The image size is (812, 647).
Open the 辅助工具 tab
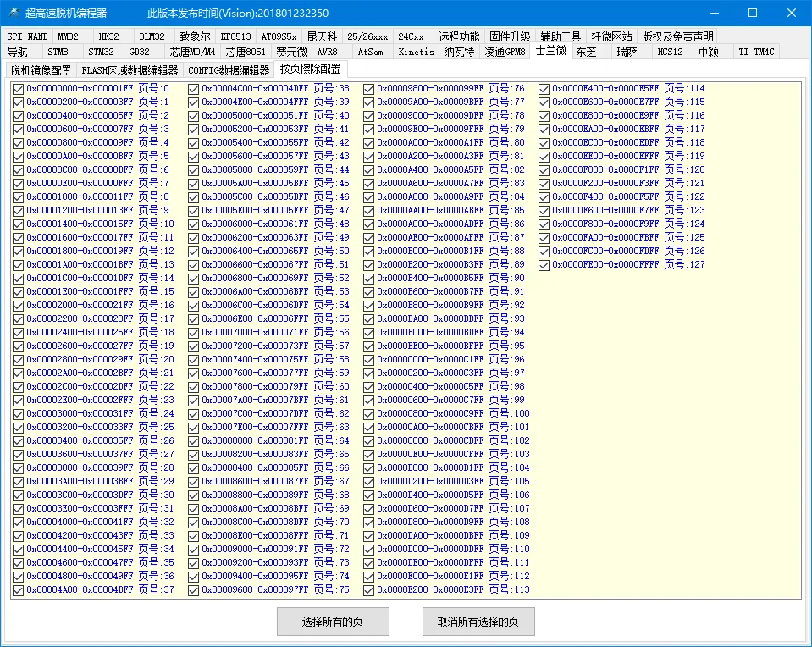[x=561, y=36]
